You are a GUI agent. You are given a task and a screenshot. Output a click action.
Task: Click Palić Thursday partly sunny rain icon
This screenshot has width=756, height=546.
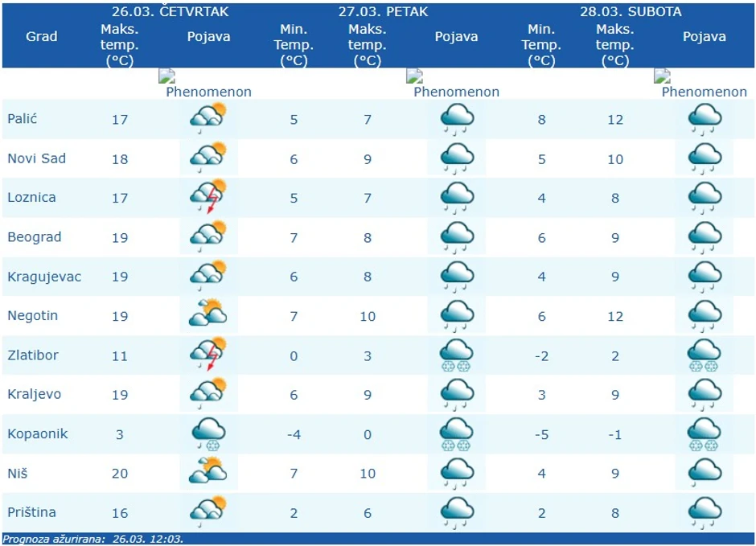207,119
